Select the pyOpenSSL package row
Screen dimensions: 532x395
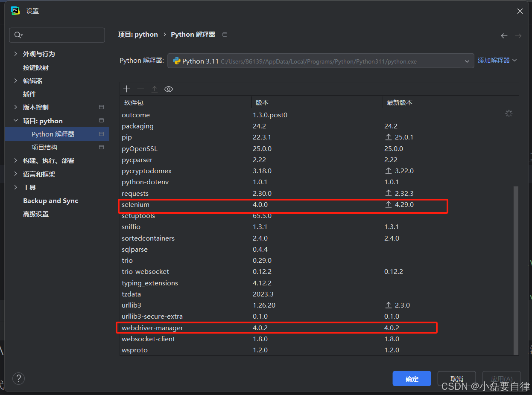tap(316, 148)
